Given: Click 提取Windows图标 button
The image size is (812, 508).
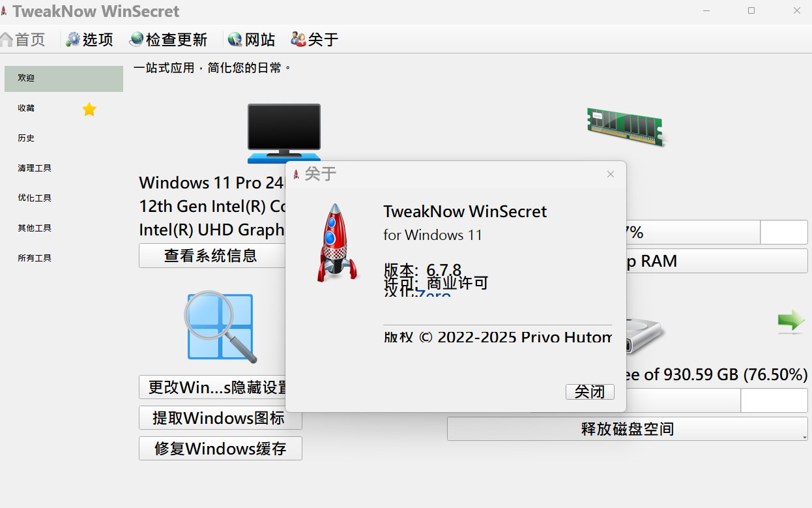Looking at the screenshot, I should click(x=218, y=418).
